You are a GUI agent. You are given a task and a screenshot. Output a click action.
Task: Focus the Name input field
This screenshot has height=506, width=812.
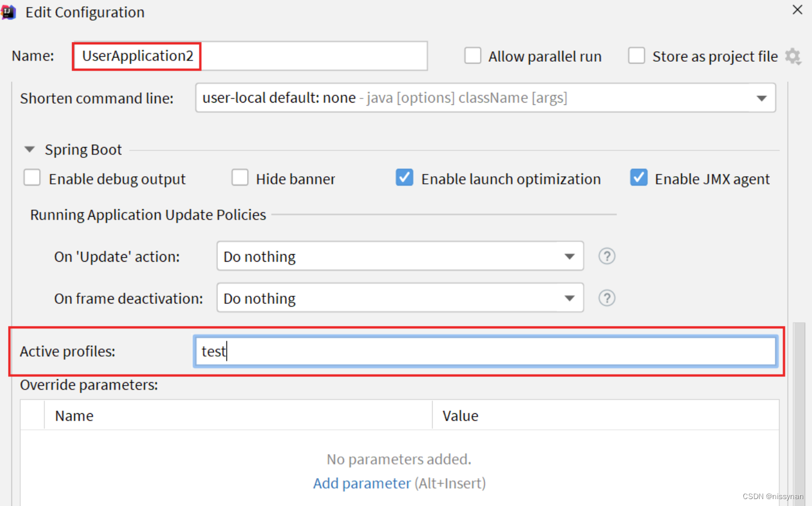point(250,56)
